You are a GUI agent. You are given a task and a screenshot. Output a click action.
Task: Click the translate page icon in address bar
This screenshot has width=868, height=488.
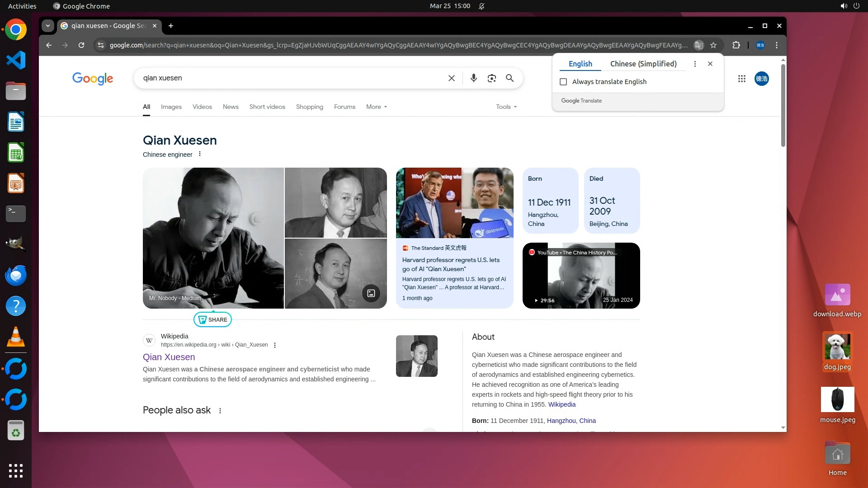(x=698, y=45)
